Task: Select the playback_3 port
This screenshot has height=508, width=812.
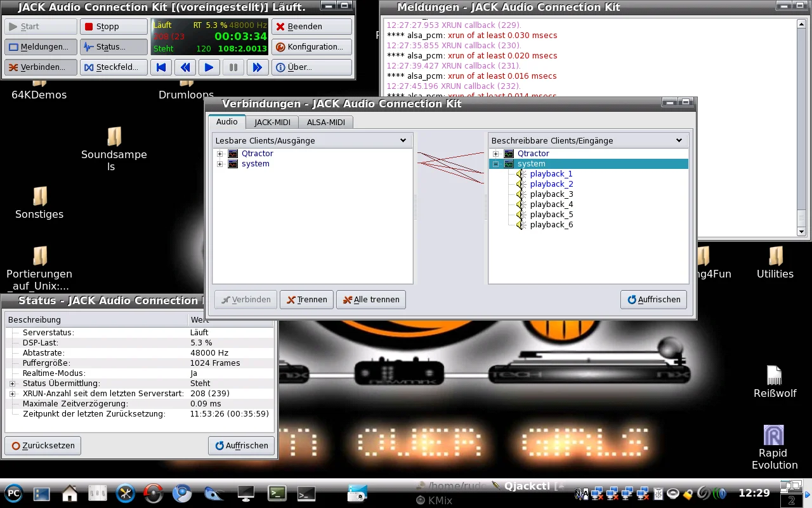Action: 551,194
